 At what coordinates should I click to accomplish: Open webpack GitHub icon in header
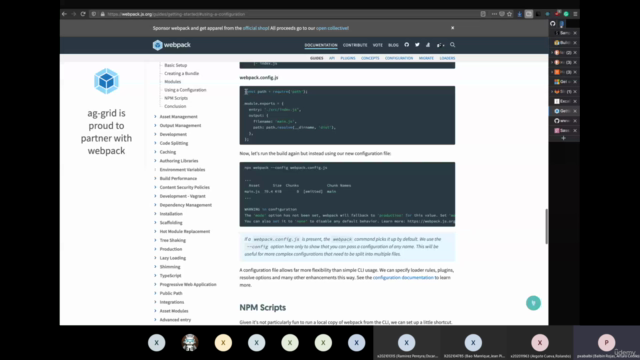407,45
